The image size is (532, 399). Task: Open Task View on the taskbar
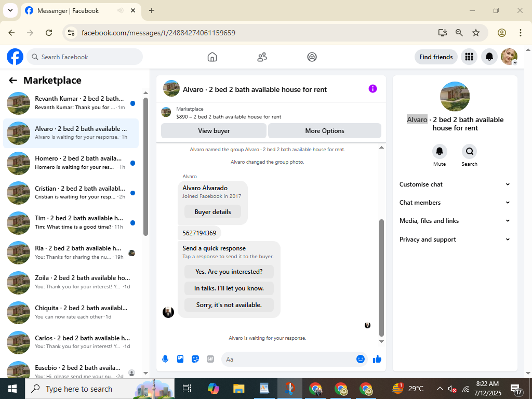pyautogui.click(x=187, y=389)
